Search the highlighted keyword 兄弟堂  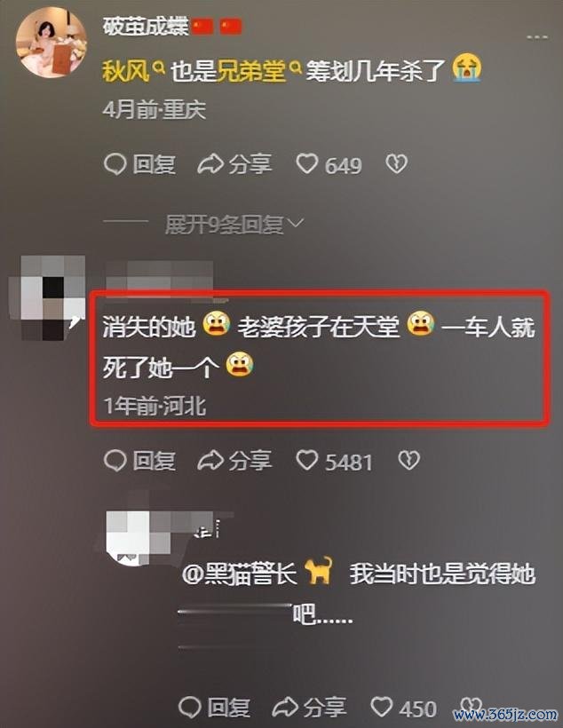(258, 71)
